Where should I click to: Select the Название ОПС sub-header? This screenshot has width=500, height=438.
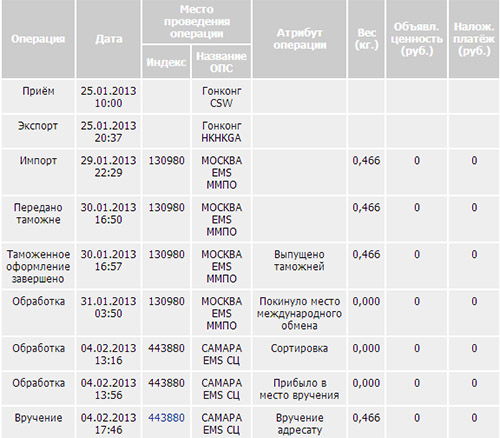click(x=221, y=62)
